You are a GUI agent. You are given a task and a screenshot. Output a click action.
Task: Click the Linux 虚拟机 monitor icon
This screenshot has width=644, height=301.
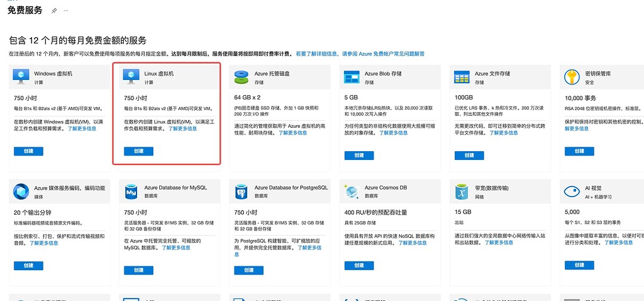(131, 77)
